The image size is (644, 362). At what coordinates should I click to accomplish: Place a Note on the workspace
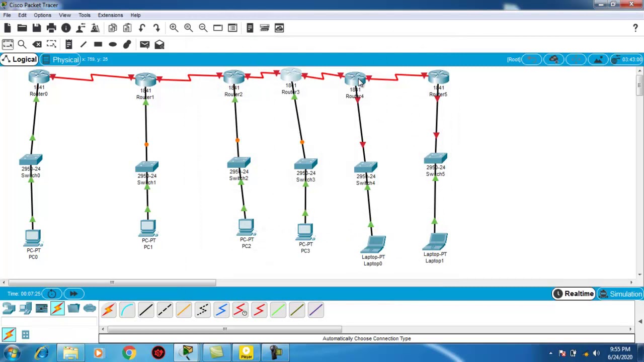point(69,45)
